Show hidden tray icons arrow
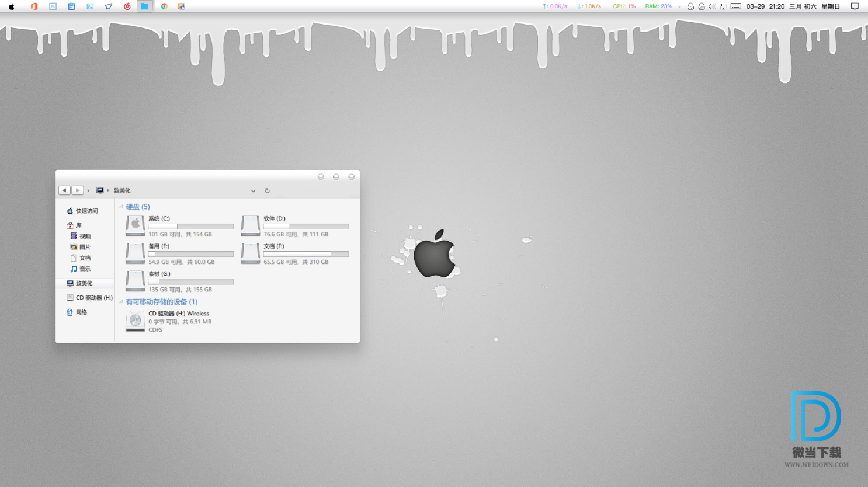 click(x=679, y=7)
